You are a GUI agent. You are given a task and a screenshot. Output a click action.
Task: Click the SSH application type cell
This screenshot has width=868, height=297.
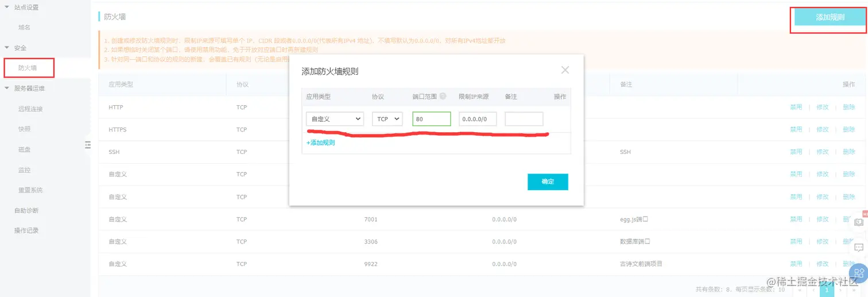pos(114,152)
